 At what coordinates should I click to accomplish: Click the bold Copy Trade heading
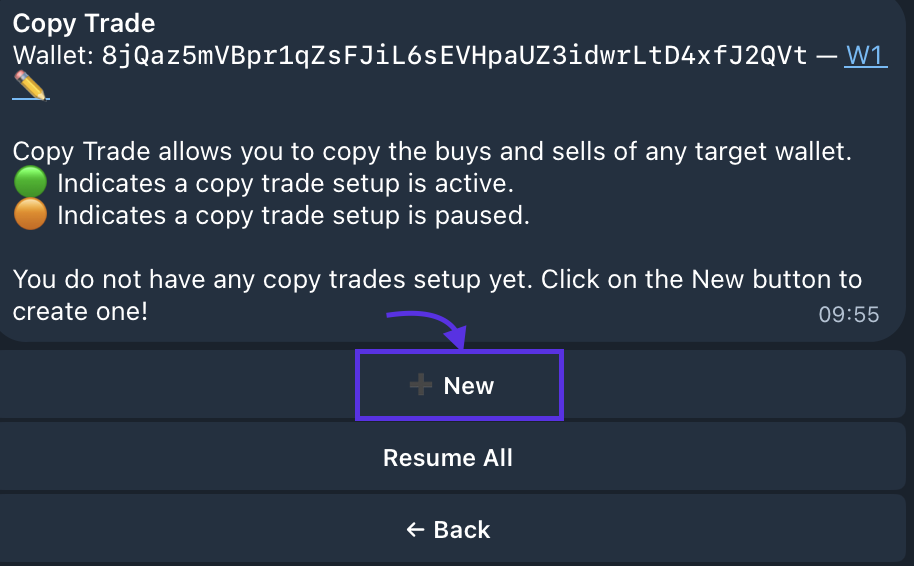tap(84, 23)
